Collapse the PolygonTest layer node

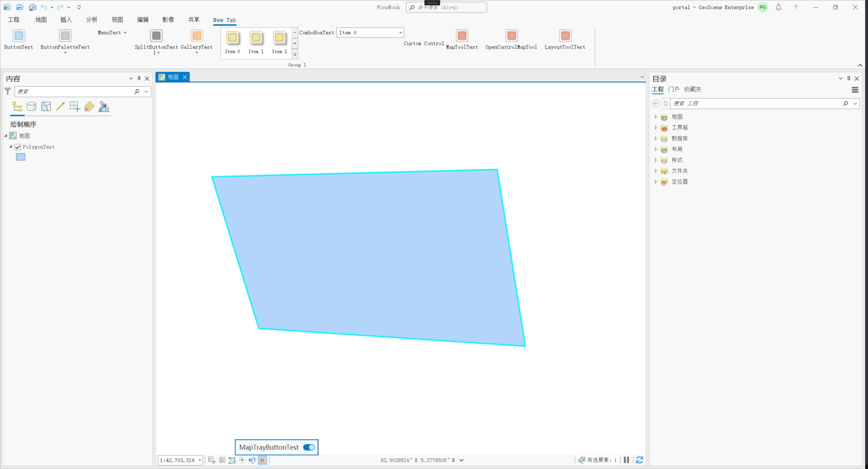[x=11, y=147]
